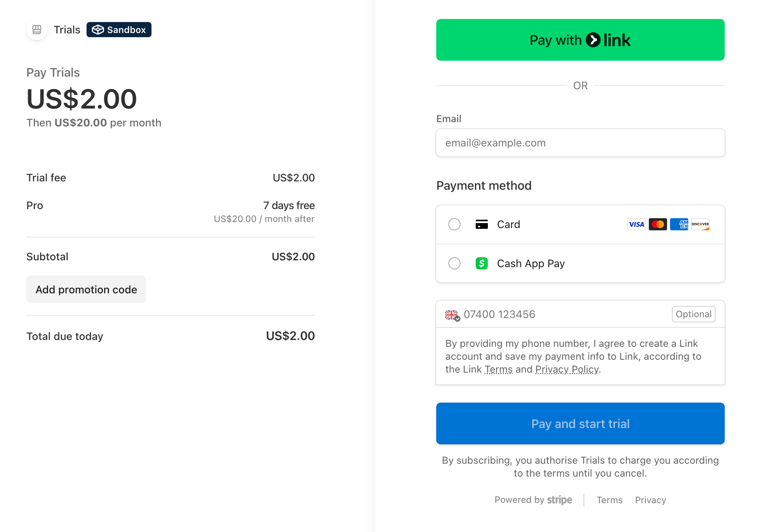Screen dimensions: 776x532
Task: Select the Card radio button
Action: 454,224
